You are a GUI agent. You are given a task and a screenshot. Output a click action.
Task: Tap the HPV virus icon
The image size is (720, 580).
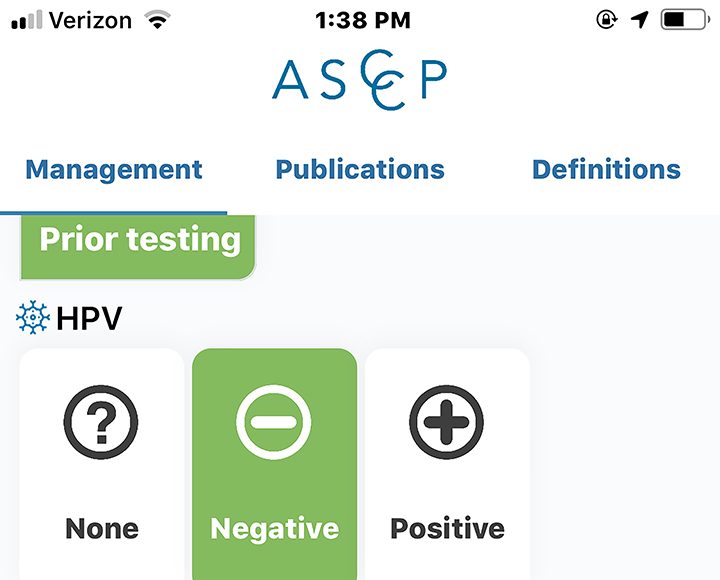tap(33, 317)
